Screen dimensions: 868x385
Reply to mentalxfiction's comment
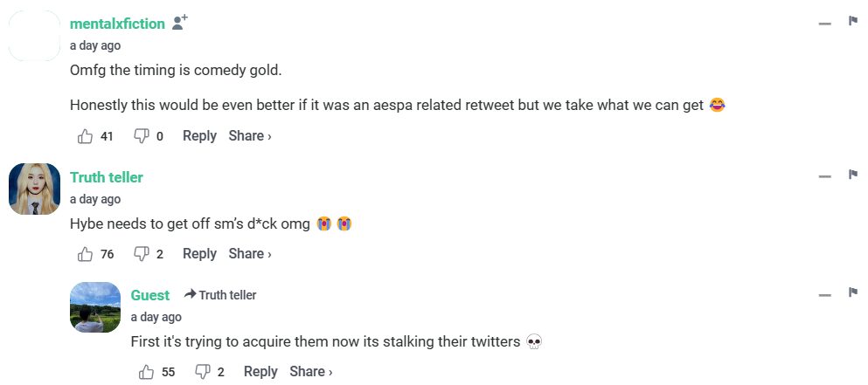point(199,136)
